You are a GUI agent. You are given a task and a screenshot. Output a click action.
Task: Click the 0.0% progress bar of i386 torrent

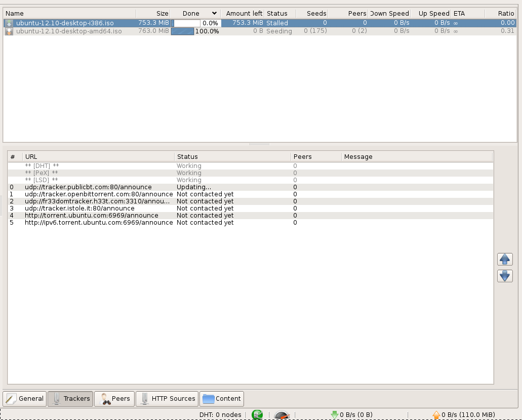tap(196, 23)
